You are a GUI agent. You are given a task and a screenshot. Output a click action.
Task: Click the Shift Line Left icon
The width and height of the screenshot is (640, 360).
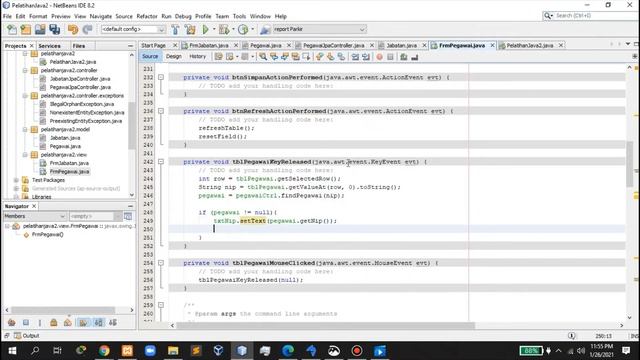(x=355, y=57)
